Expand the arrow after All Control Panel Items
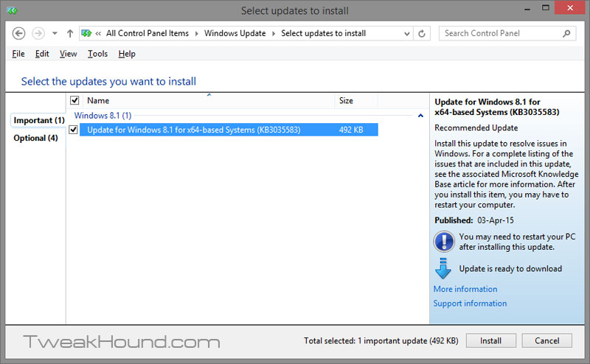Image resolution: width=590 pixels, height=364 pixels. tap(196, 33)
